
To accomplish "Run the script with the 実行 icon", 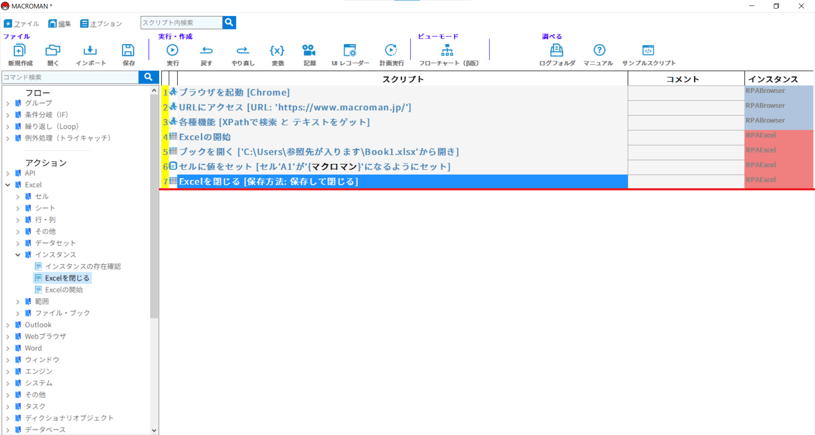I will point(173,50).
